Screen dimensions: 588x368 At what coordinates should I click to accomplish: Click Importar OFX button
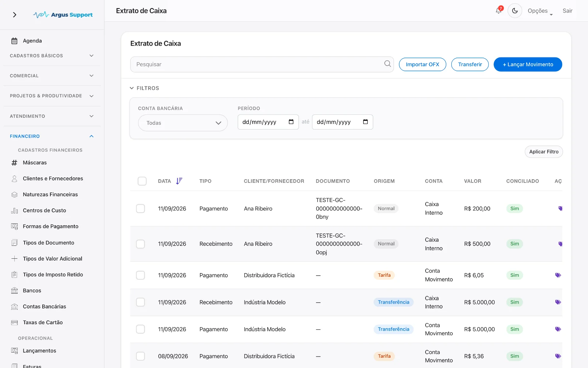[422, 64]
